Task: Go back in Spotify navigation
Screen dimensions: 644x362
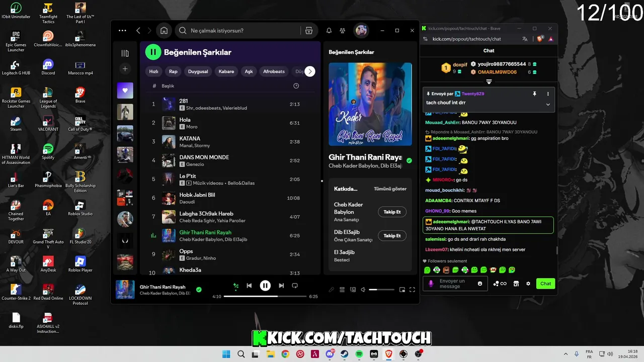Action: pyautogui.click(x=138, y=31)
